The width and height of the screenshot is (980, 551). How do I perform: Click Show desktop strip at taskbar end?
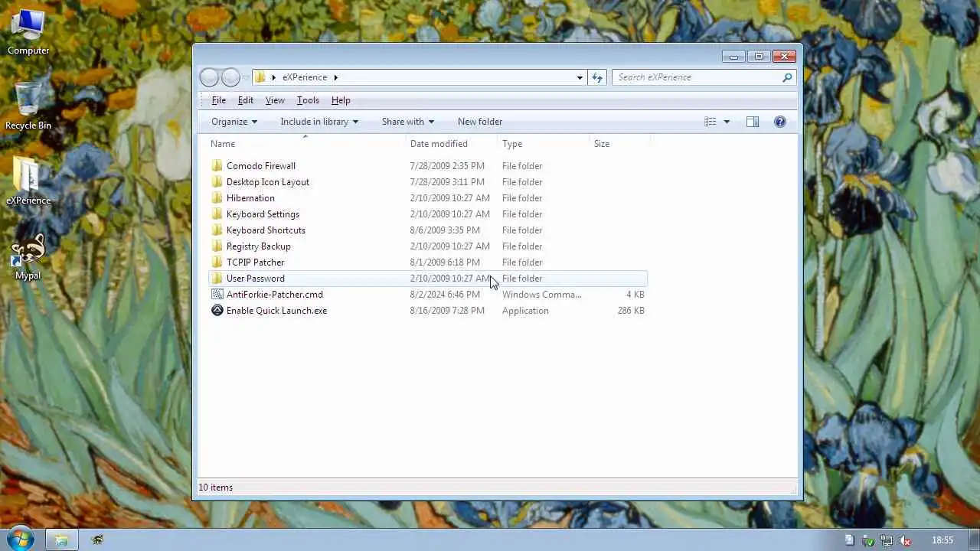[974, 540]
